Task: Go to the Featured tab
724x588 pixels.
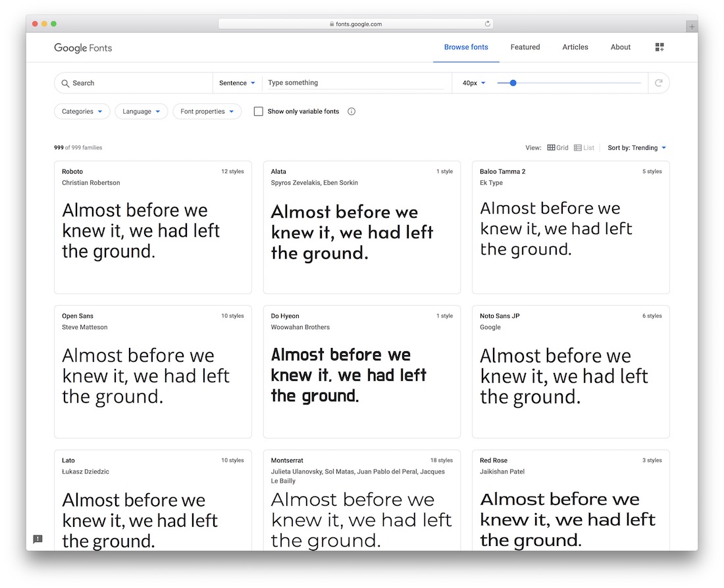Action: click(x=525, y=47)
